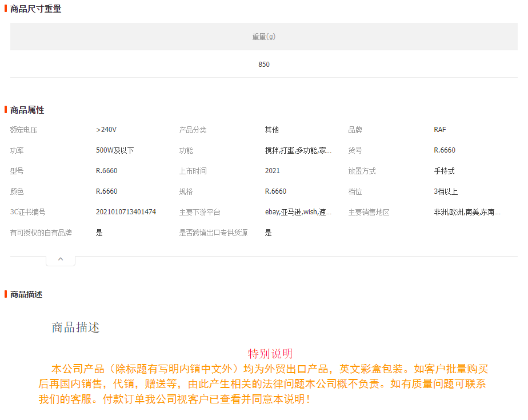Select the 档位 label

coord(355,191)
